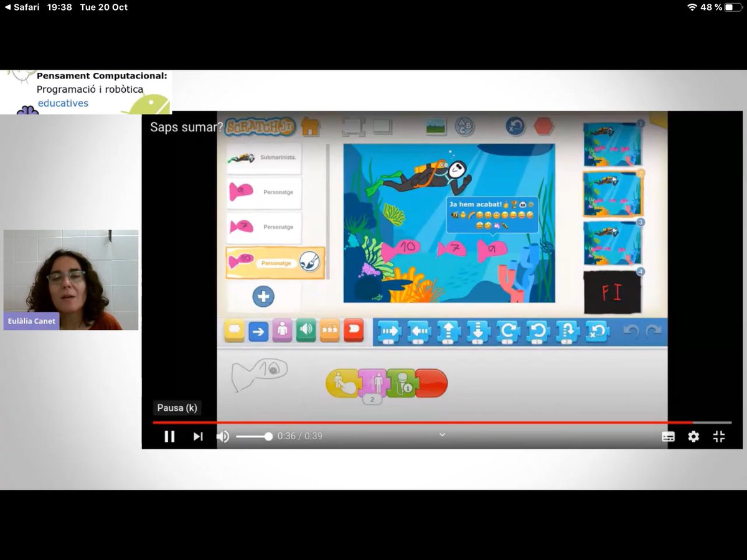Open page 3 thumbnail
Image resolution: width=747 pixels, height=560 pixels.
click(612, 243)
